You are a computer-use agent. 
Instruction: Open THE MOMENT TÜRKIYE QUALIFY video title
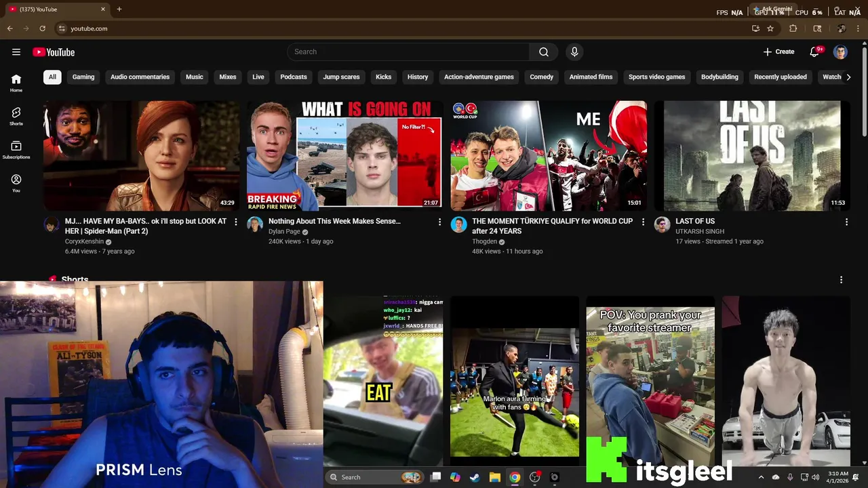[552, 226]
